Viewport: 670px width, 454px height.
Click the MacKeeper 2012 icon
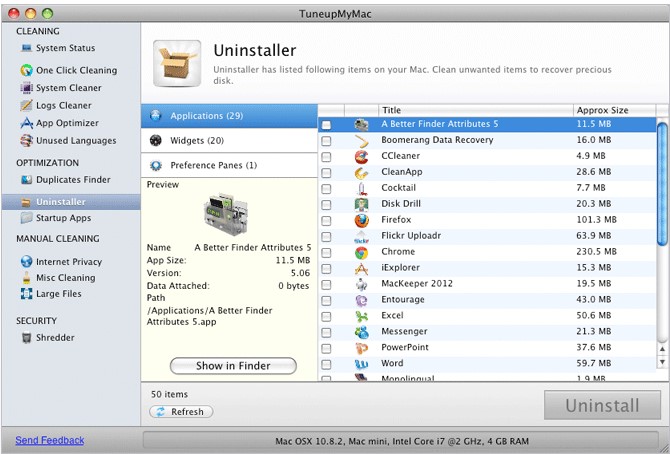(361, 284)
